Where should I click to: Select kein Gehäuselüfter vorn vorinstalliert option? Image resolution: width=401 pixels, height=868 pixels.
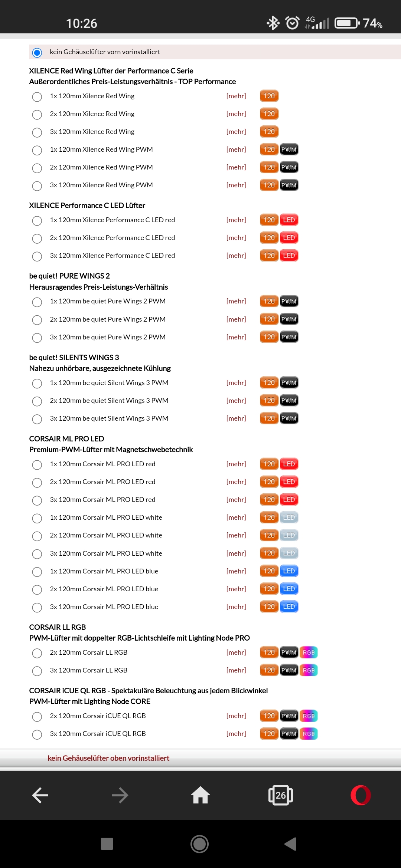pos(37,53)
